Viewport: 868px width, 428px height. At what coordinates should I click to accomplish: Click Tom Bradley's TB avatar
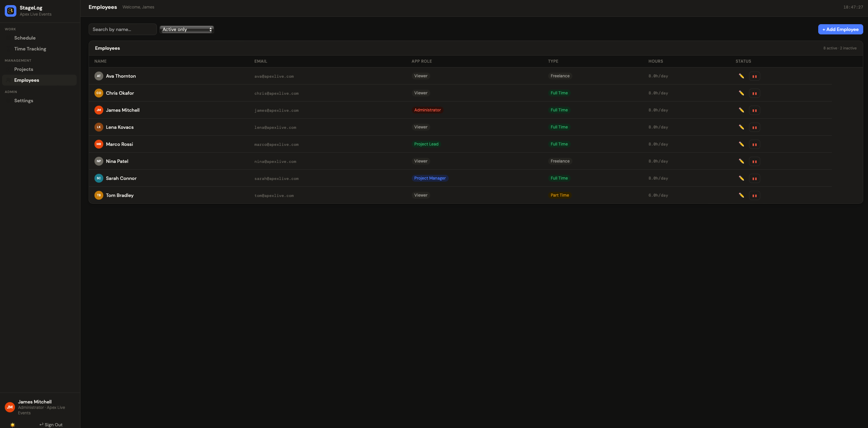[x=99, y=195]
